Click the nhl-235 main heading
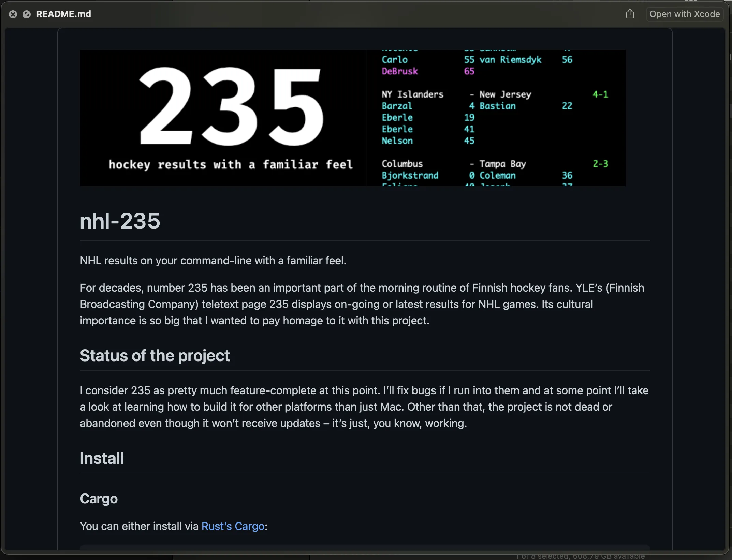Screen dimensions: 732x560 click(120, 221)
